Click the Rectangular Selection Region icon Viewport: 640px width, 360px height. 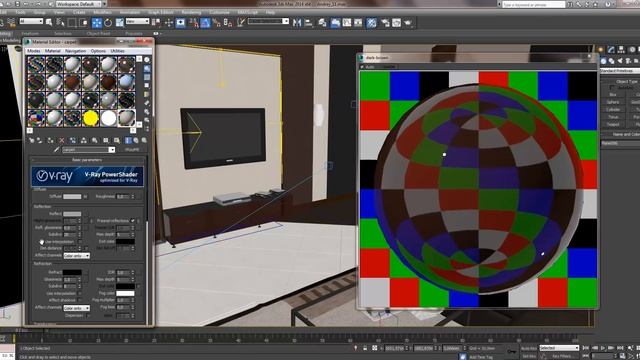(x=72, y=22)
